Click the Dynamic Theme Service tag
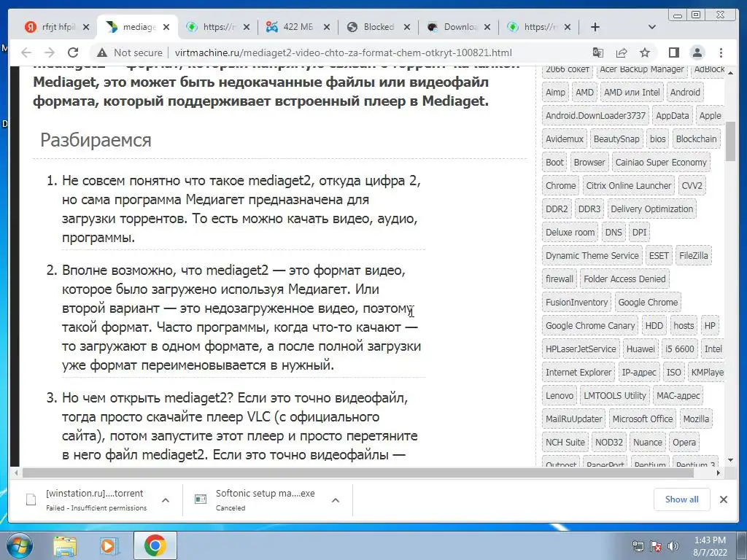This screenshot has width=747, height=560. (x=592, y=256)
